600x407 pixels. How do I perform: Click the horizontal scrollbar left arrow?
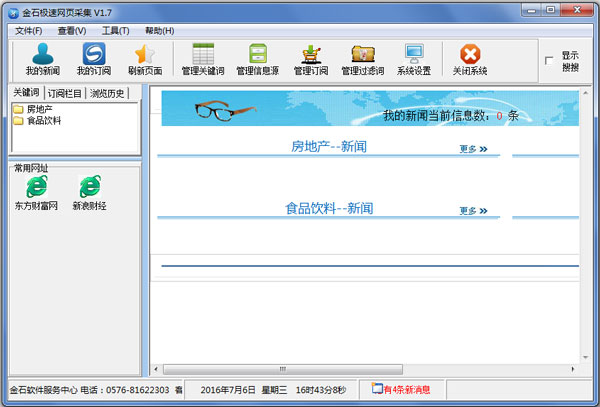tap(156, 369)
